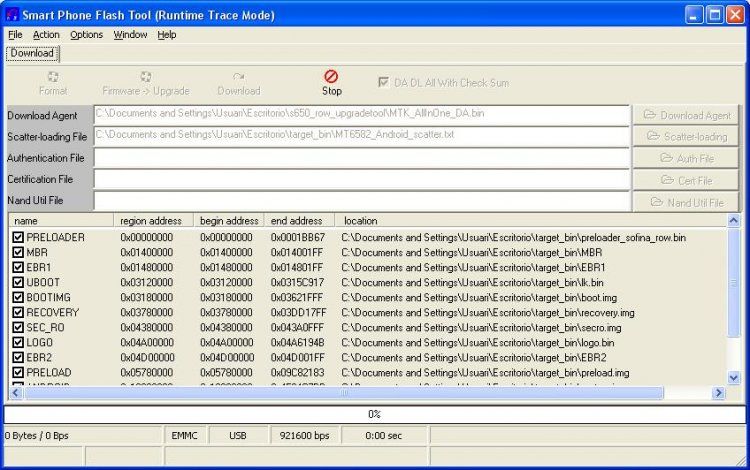The height and width of the screenshot is (470, 750).
Task: Click the horizontal scrollbar thumb
Action: [x=343, y=393]
